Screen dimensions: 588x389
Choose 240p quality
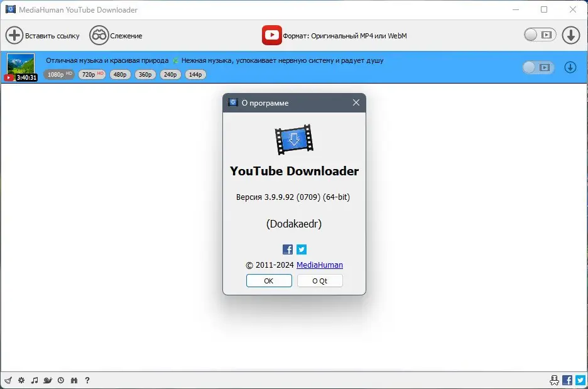(170, 75)
